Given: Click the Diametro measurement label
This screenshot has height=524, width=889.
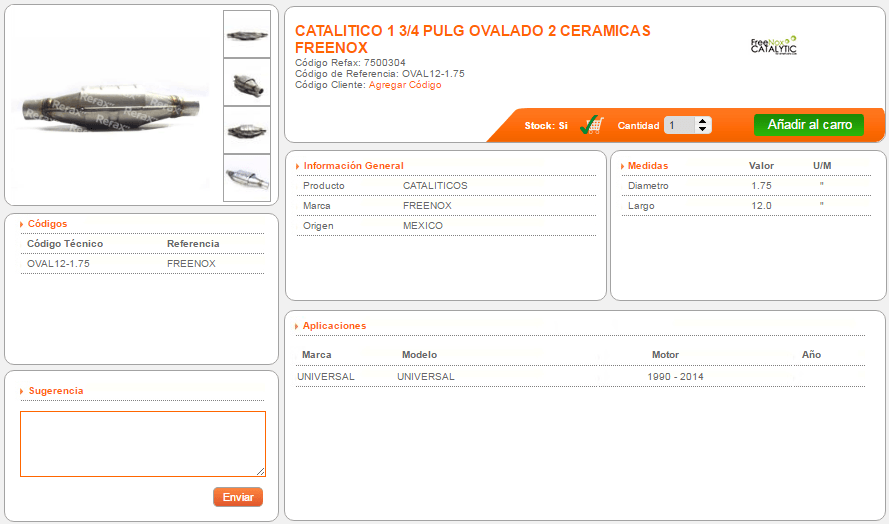Looking at the screenshot, I should click(648, 186).
